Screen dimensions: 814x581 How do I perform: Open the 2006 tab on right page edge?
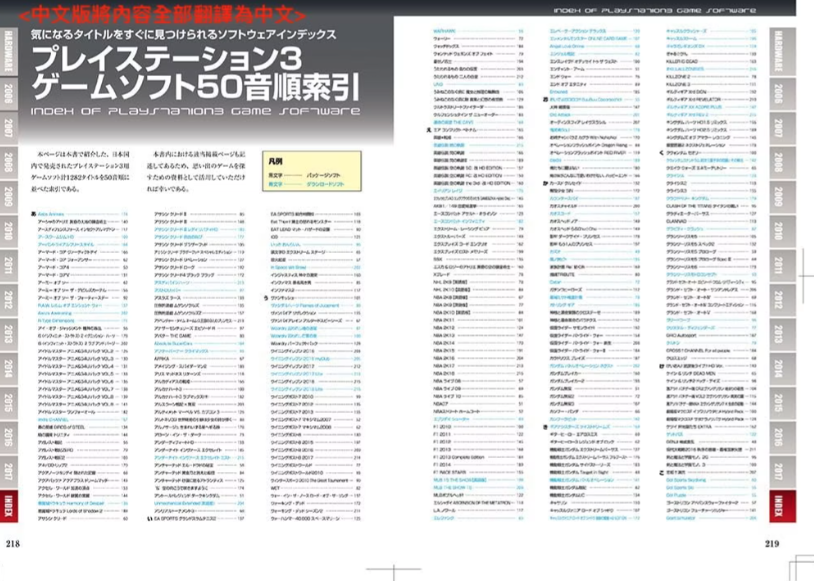pos(782,93)
